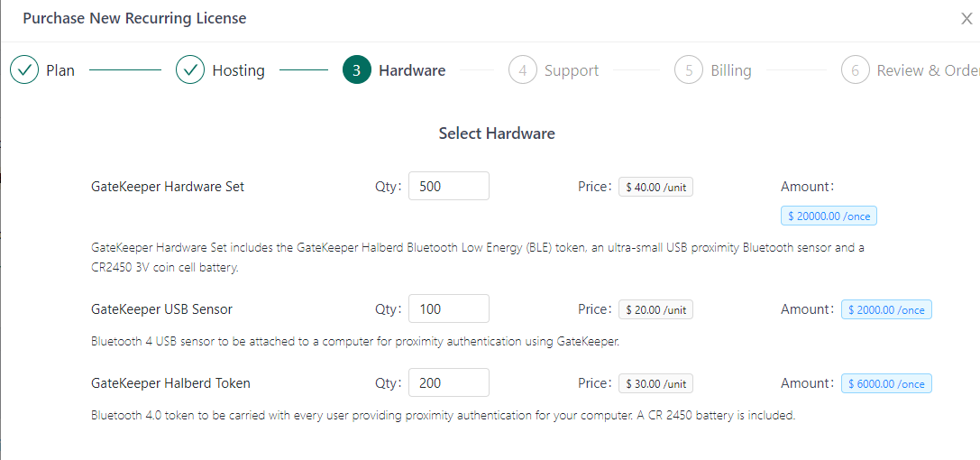Open the Review & Order step label
Screen dimensions: 980x460
(x=928, y=70)
